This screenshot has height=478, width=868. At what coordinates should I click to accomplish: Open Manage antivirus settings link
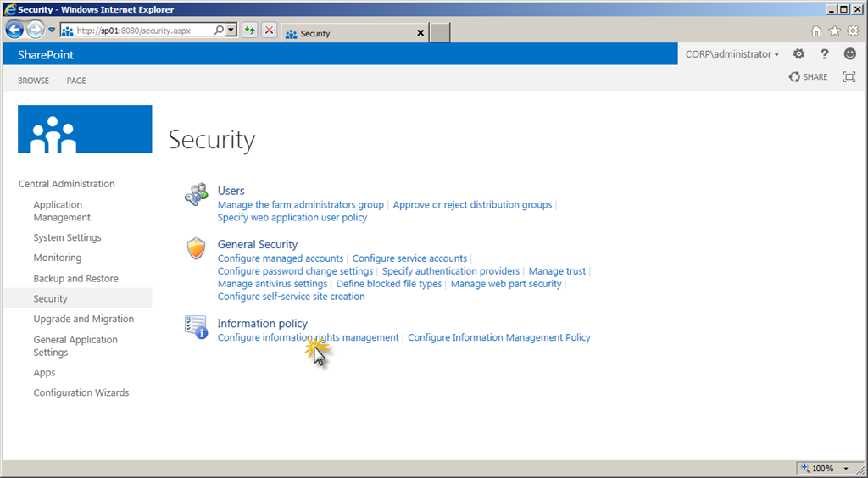click(272, 284)
